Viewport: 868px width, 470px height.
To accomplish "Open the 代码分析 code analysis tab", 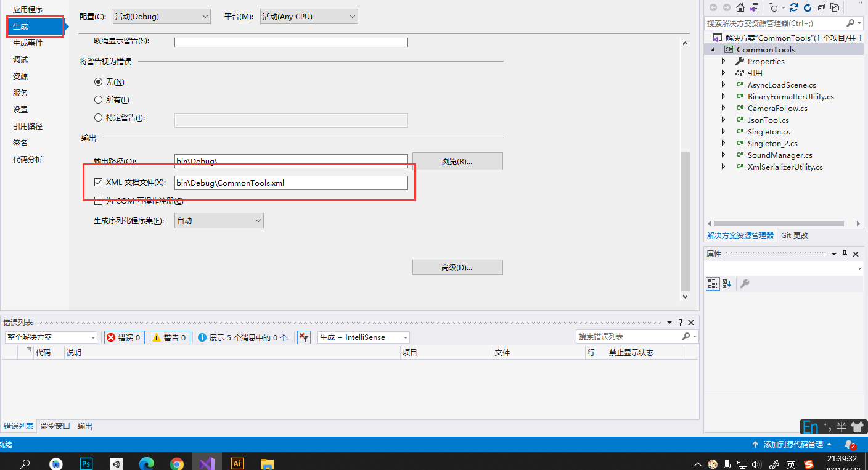I will 28,159.
